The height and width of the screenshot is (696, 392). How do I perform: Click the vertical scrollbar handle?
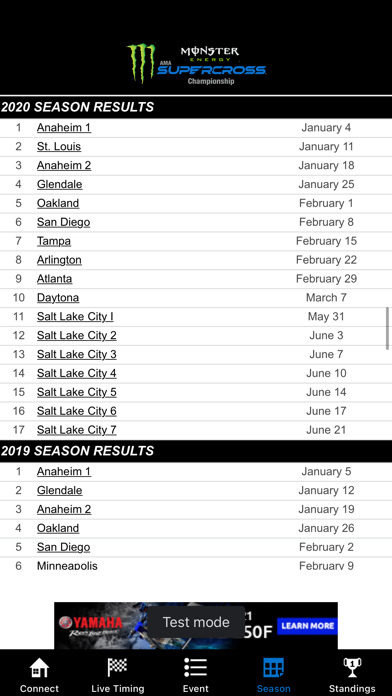click(x=388, y=328)
